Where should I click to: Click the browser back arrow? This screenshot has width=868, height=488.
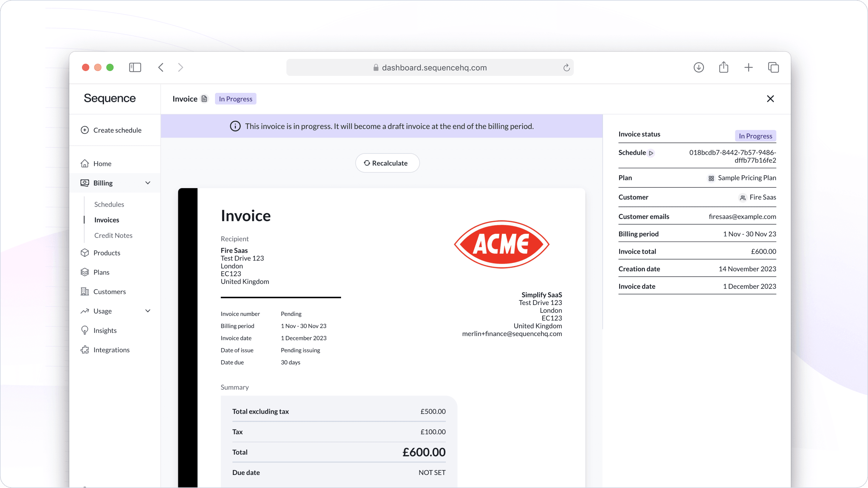click(x=161, y=67)
